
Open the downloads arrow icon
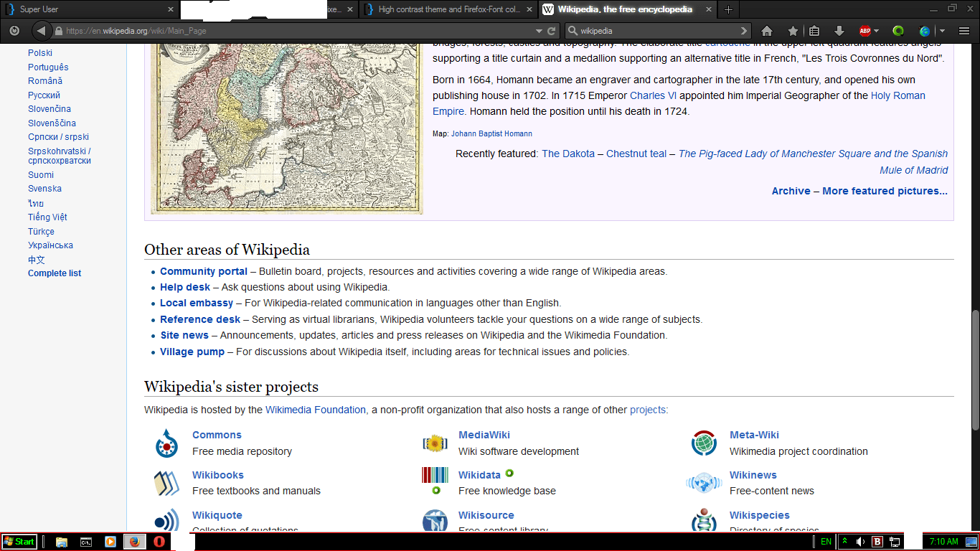[x=839, y=31]
